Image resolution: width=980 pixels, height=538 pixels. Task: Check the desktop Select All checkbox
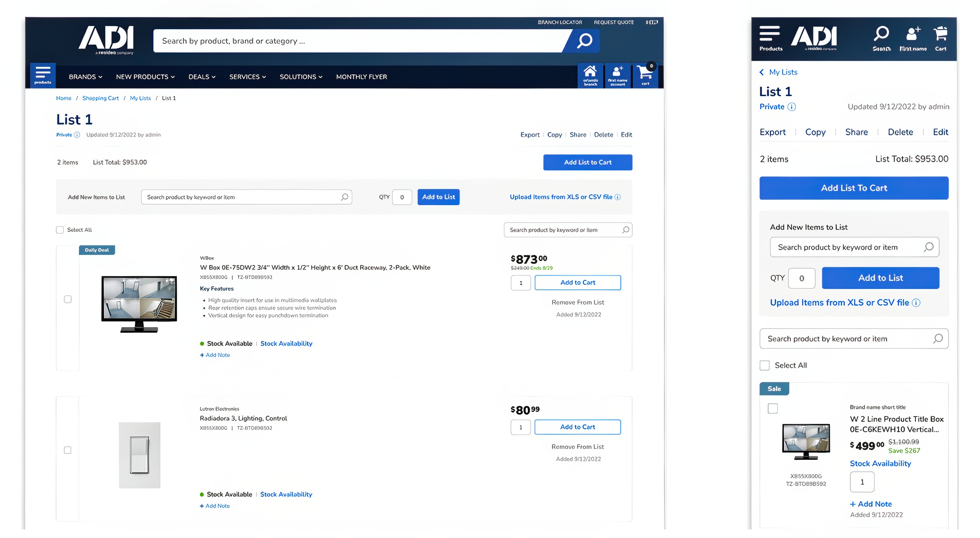click(x=60, y=230)
